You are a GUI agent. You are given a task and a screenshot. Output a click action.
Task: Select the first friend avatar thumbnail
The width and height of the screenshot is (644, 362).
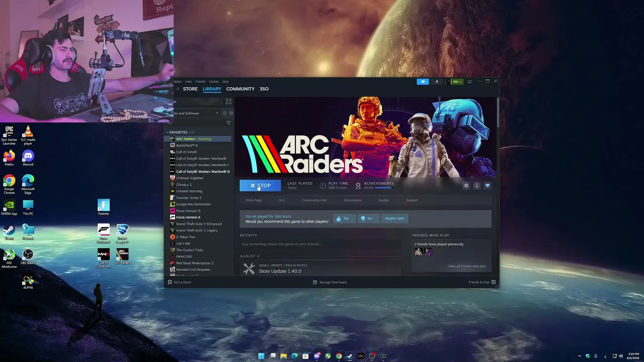click(x=419, y=252)
